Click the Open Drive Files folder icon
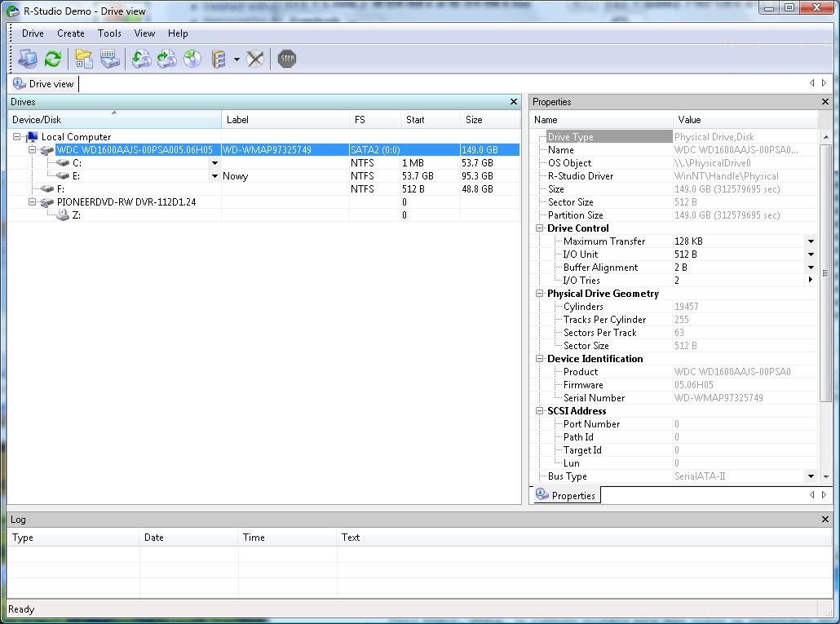The image size is (840, 624). coord(83,59)
